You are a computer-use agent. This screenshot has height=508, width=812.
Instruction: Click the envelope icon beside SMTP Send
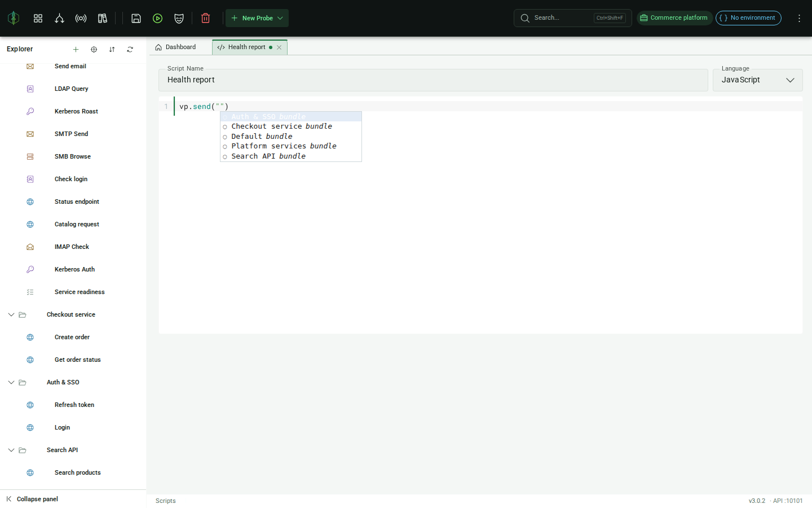pos(30,134)
